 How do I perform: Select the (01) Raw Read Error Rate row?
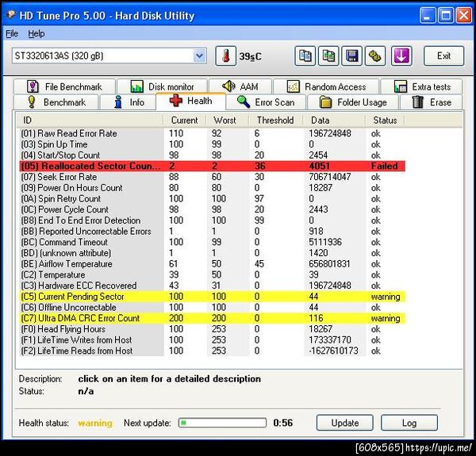pyautogui.click(x=212, y=133)
